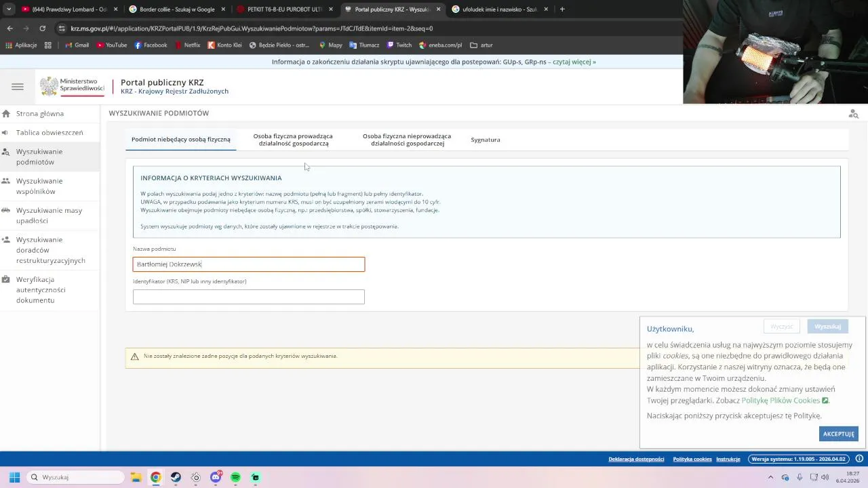This screenshot has height=488, width=868.
Task: Close the Portal publiczny KRZ browser tab
Action: pyautogui.click(x=438, y=9)
